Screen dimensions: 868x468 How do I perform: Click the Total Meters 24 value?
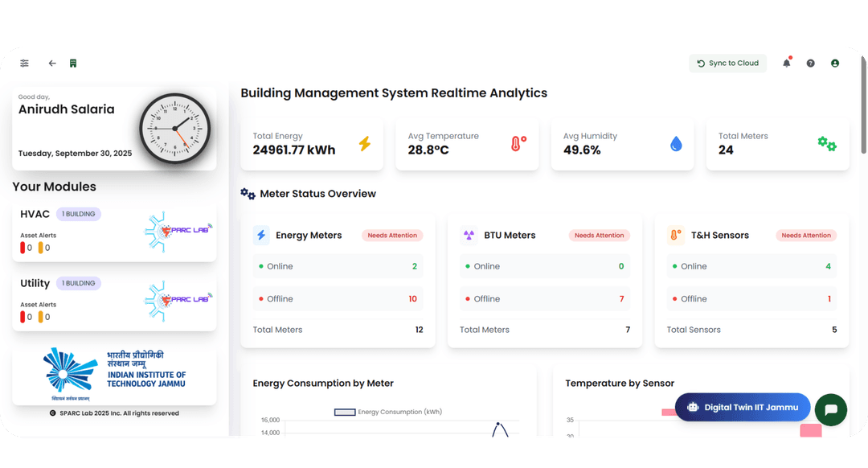pos(726,150)
